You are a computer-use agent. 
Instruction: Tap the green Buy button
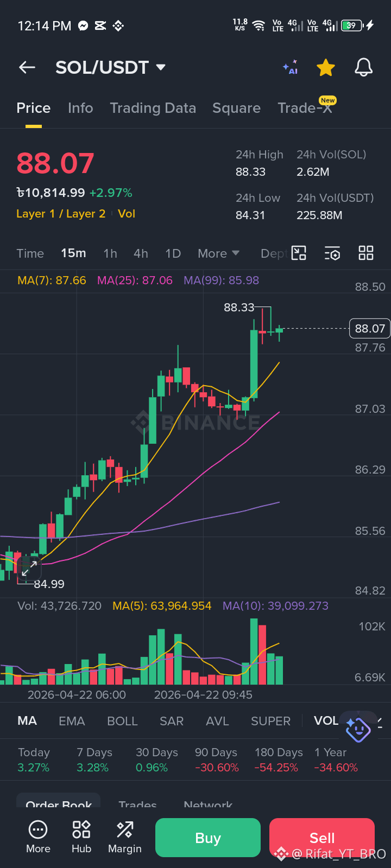[x=208, y=838]
